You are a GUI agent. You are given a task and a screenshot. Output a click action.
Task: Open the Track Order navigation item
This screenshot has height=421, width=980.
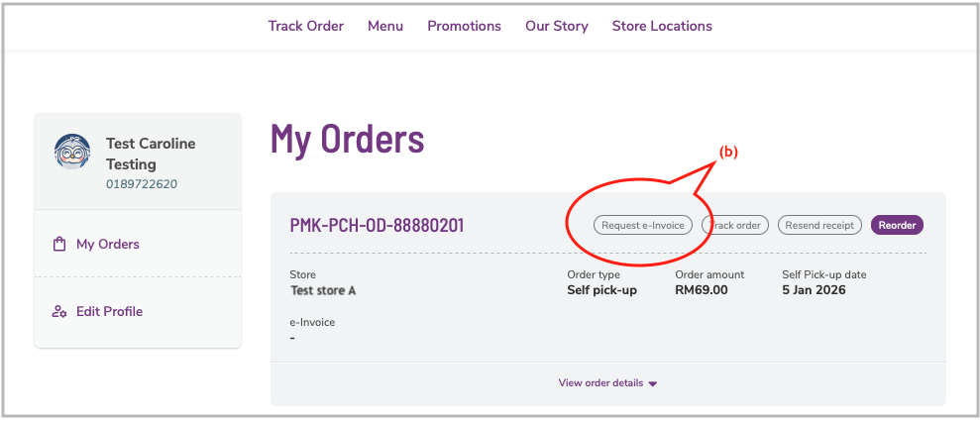(x=305, y=26)
